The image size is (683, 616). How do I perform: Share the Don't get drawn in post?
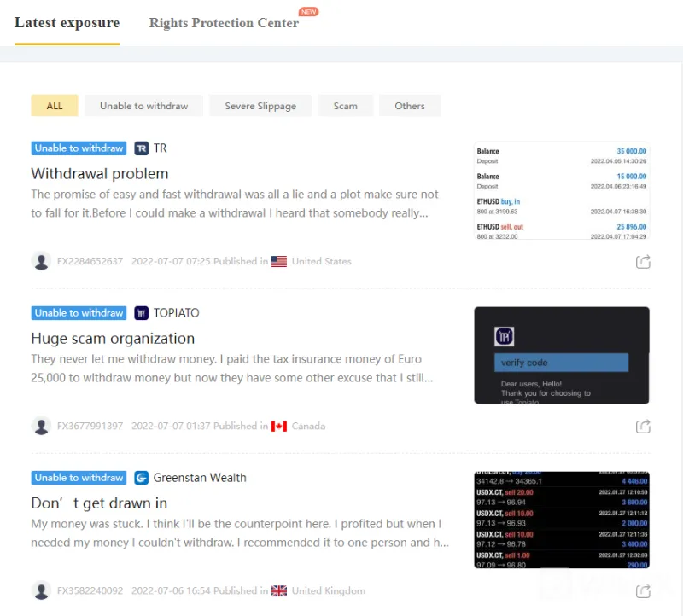click(643, 591)
